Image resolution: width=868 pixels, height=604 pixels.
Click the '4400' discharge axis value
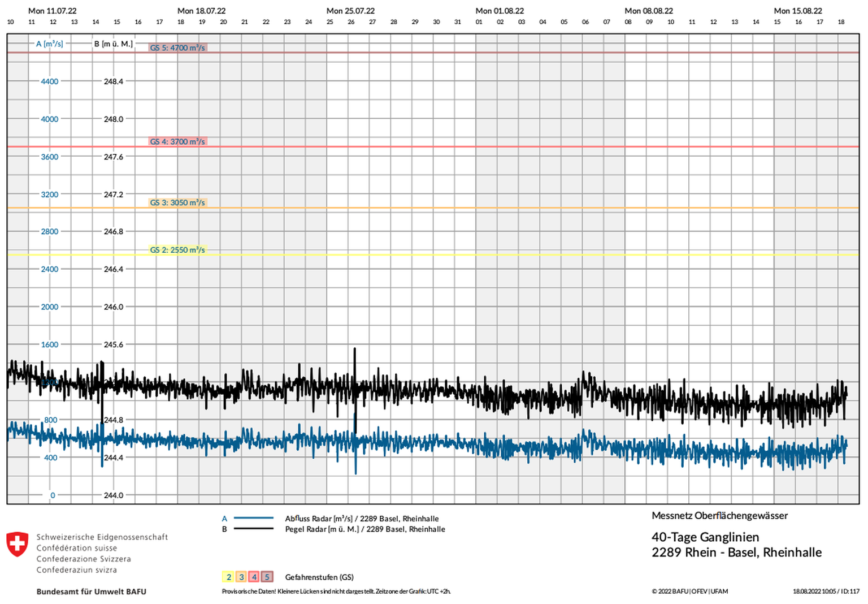(x=50, y=81)
